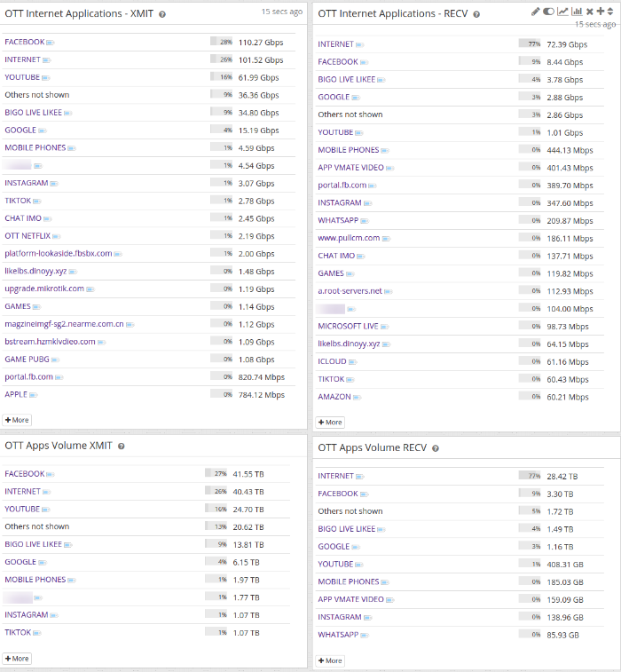This screenshot has height=672, width=621.
Task: Select 'Others not shown' row with 1.72 TB
Action: click(460, 511)
